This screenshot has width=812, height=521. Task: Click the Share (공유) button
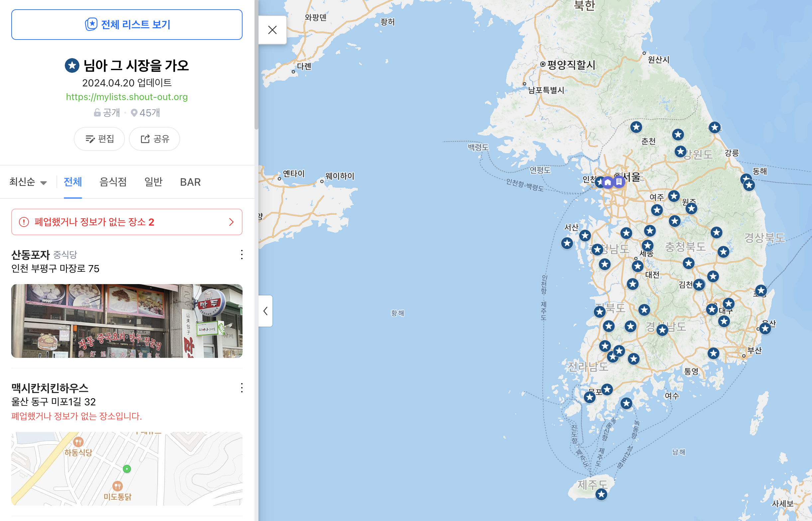coord(154,139)
